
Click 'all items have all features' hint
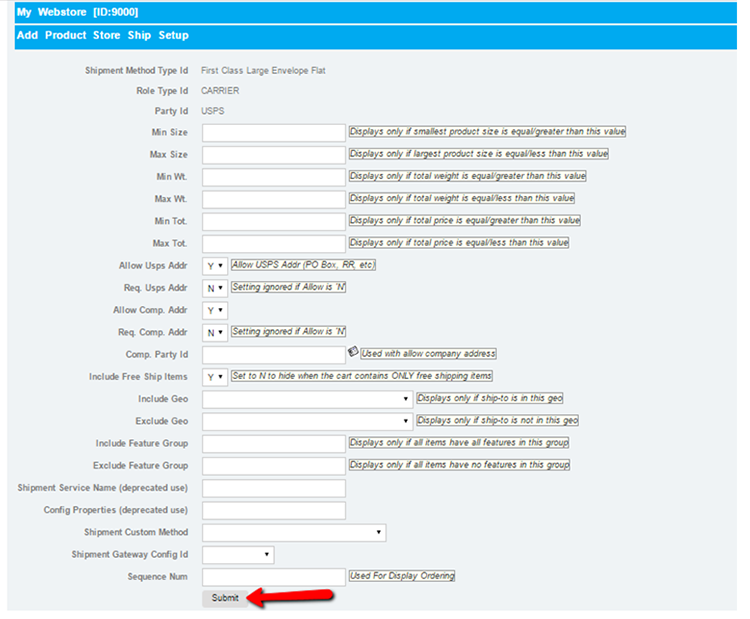point(459,443)
